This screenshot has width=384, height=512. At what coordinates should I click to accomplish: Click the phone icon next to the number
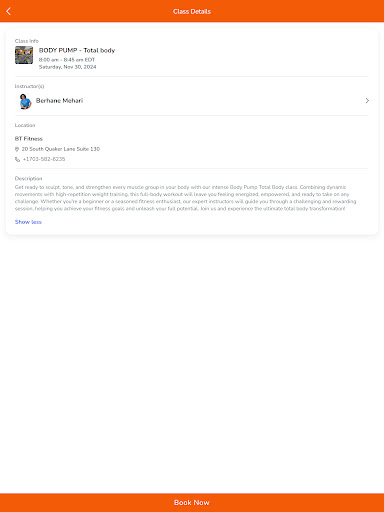tap(17, 159)
